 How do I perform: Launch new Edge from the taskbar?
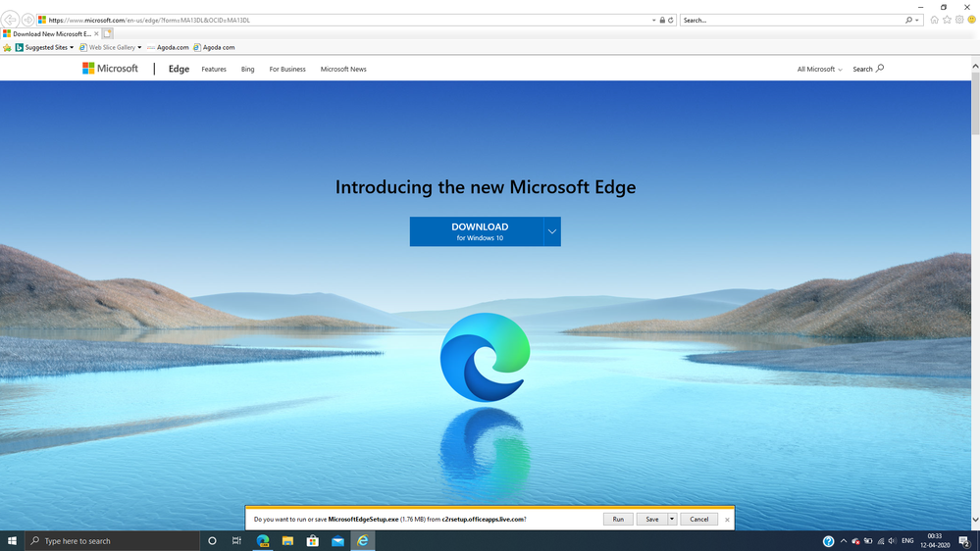coord(263,541)
